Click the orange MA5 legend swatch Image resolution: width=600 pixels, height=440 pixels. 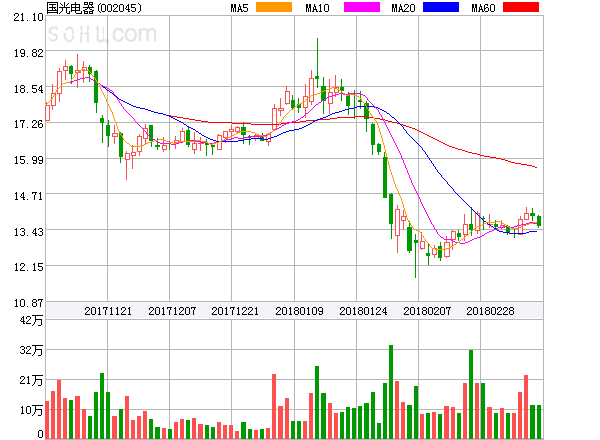274,7
